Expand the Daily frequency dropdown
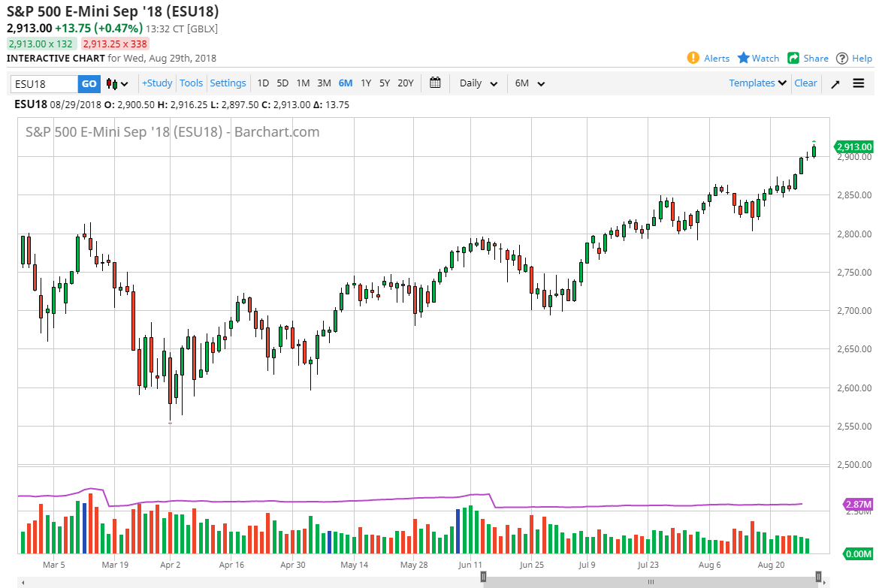The height and width of the screenshot is (588, 882). pos(479,83)
